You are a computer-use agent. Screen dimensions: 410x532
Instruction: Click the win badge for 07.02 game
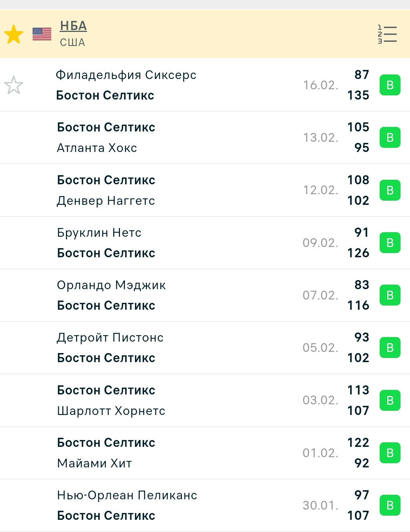click(x=390, y=295)
